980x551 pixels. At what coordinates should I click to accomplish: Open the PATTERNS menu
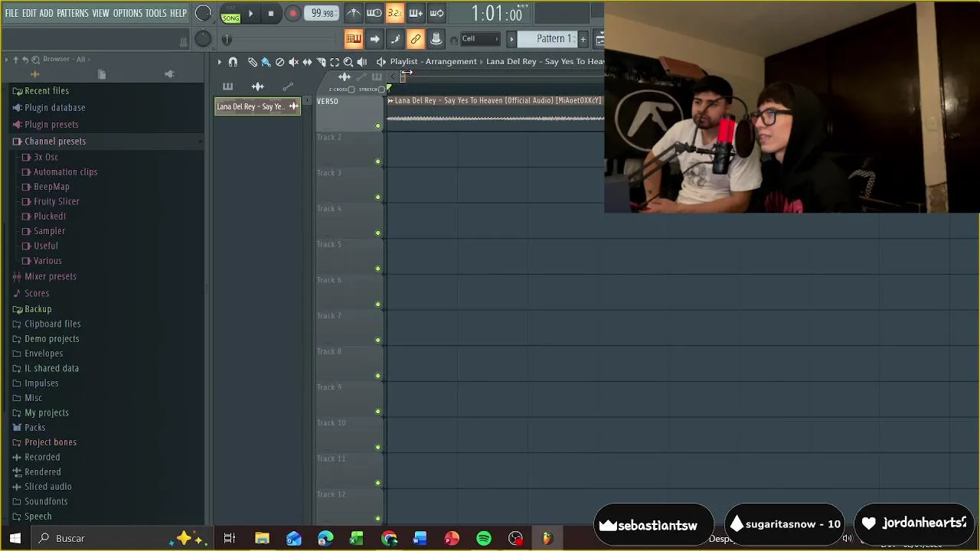73,14
